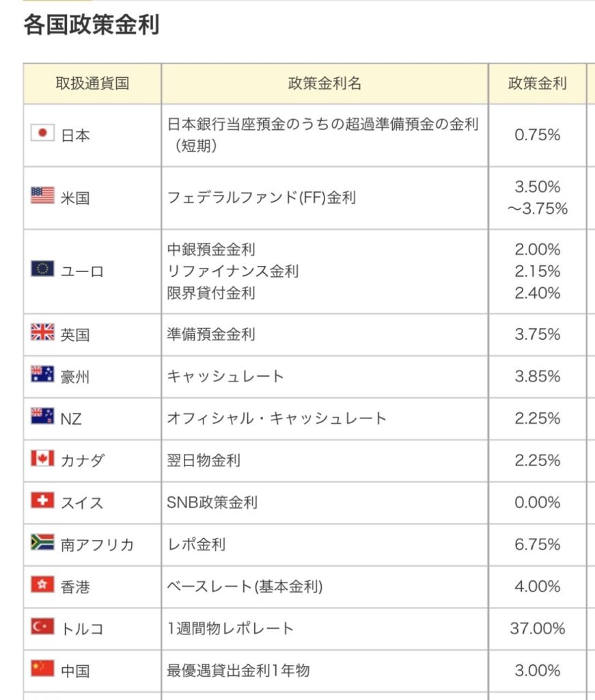Select Turkey's 37.00% rate cell

click(x=537, y=628)
